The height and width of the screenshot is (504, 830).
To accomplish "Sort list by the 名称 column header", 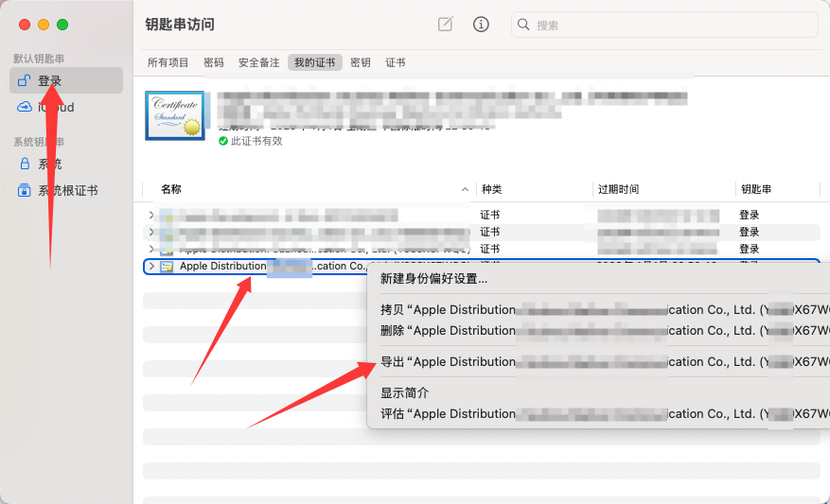I will [171, 189].
